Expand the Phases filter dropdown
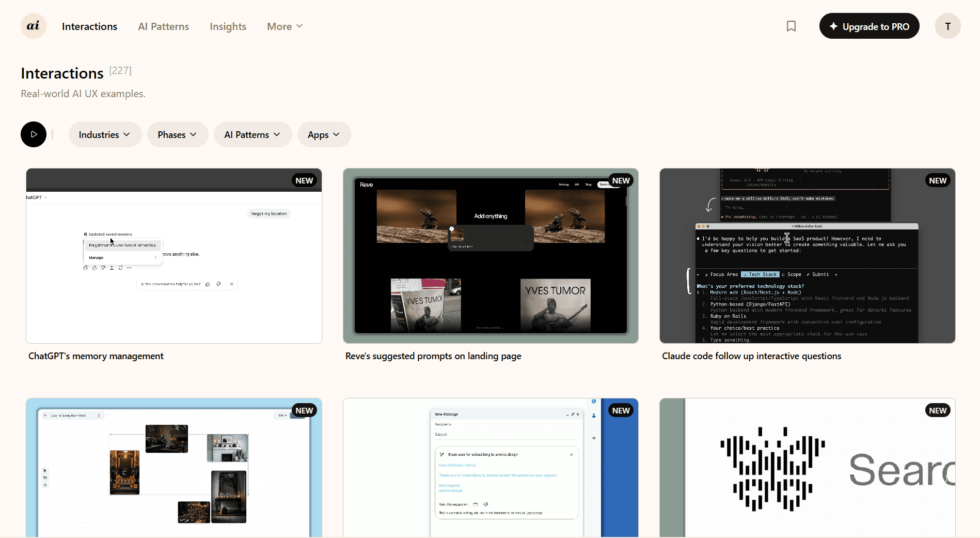Screen dimensions: 980x538 pos(178,134)
